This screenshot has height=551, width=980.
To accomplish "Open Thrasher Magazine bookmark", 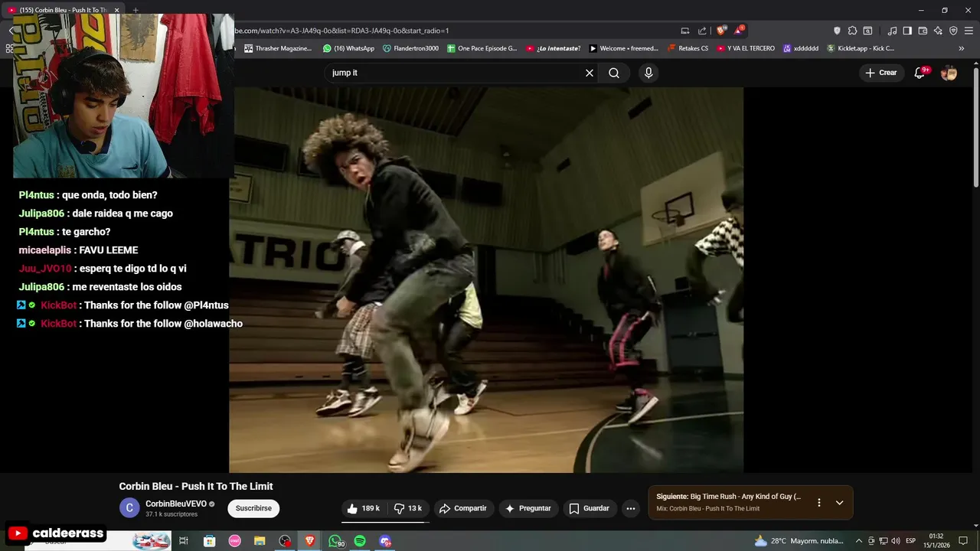I will (278, 48).
